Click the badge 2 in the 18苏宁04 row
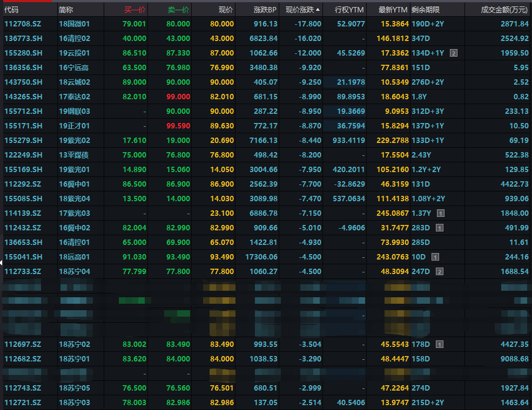The height and width of the screenshot is (410, 532). [x=440, y=272]
